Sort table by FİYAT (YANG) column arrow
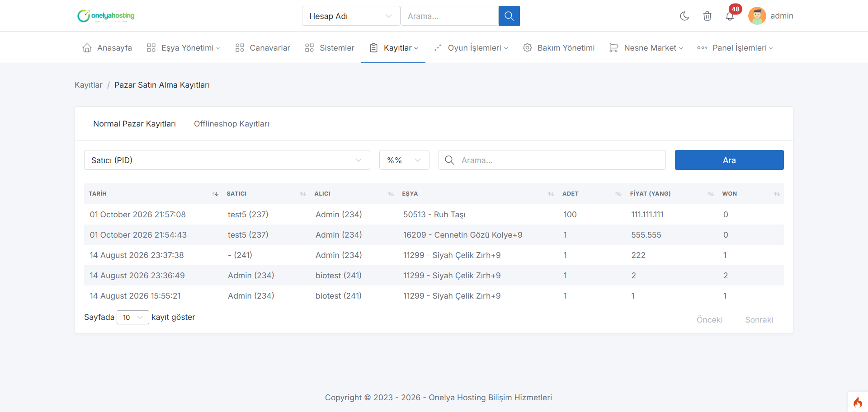 point(711,194)
